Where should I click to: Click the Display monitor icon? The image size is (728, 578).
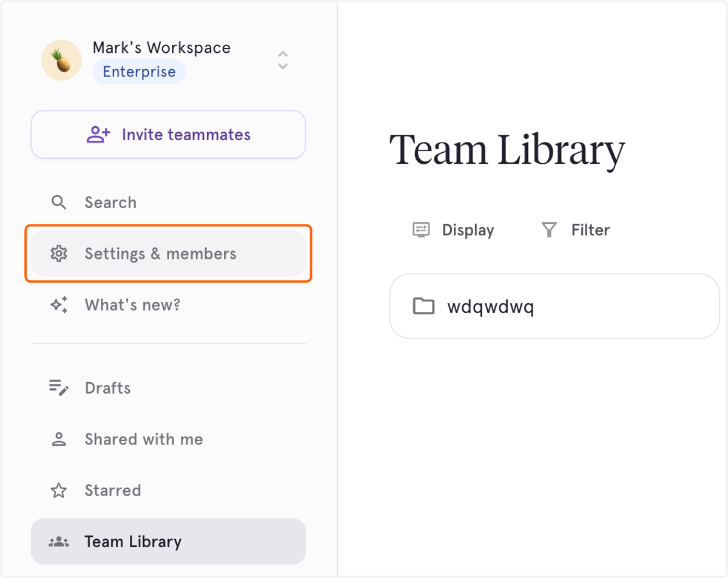(x=421, y=230)
